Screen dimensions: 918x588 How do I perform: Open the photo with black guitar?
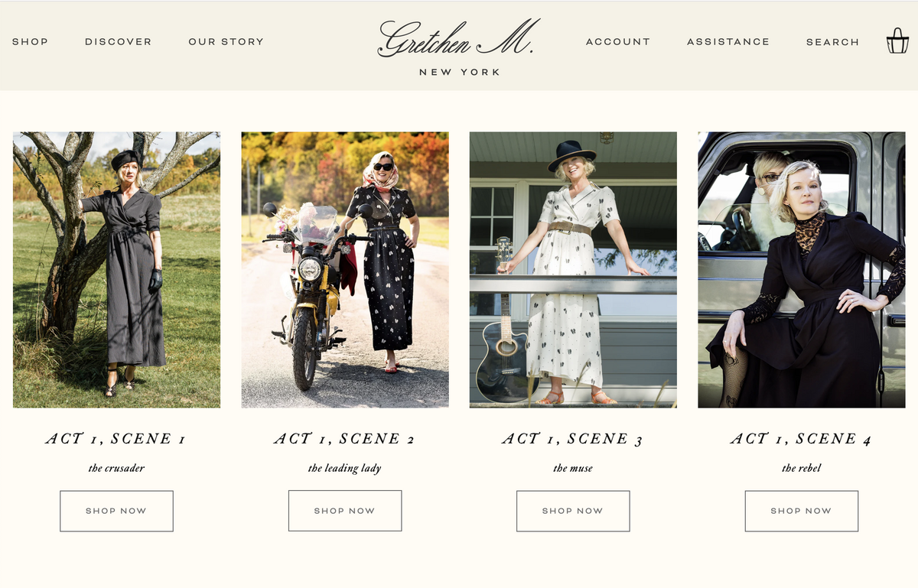(573, 270)
